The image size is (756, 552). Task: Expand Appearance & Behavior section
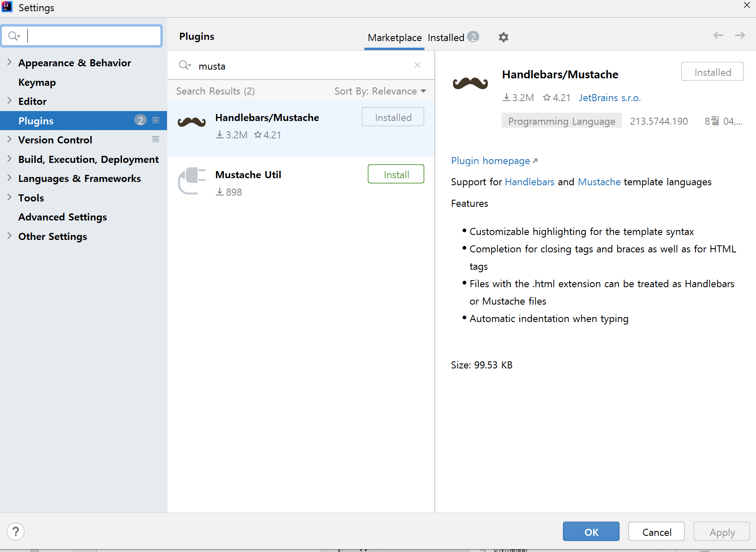pyautogui.click(x=9, y=63)
